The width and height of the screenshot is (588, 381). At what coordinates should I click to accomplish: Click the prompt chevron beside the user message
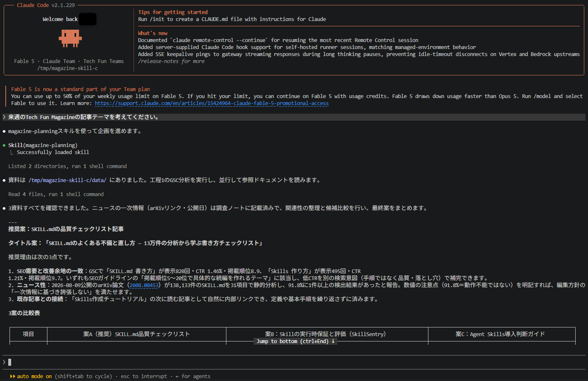click(4, 117)
